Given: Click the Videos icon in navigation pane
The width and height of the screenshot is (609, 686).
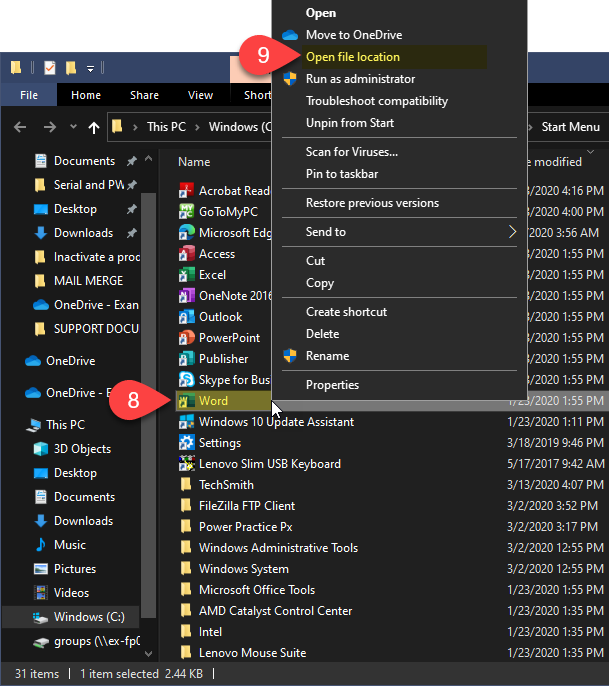Looking at the screenshot, I should 41,593.
